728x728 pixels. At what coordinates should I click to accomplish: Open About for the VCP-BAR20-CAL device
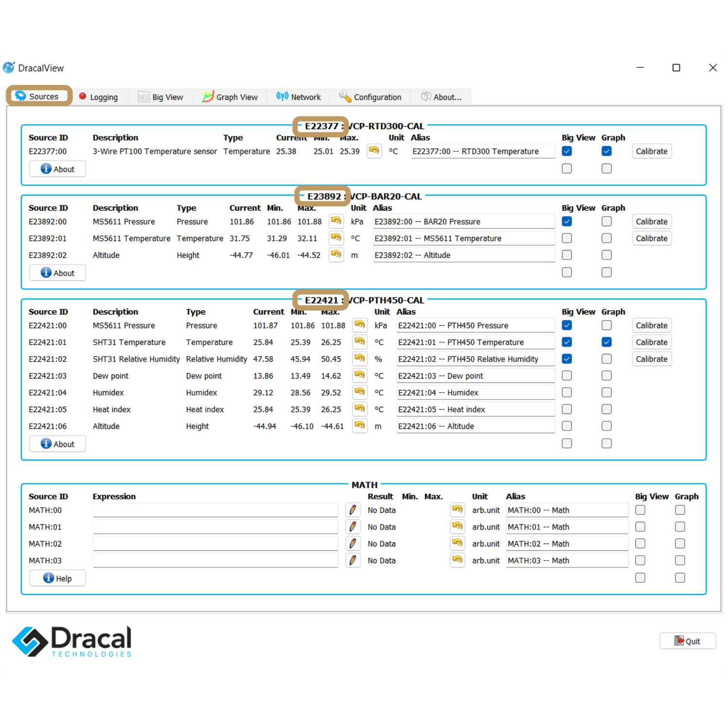(x=58, y=273)
